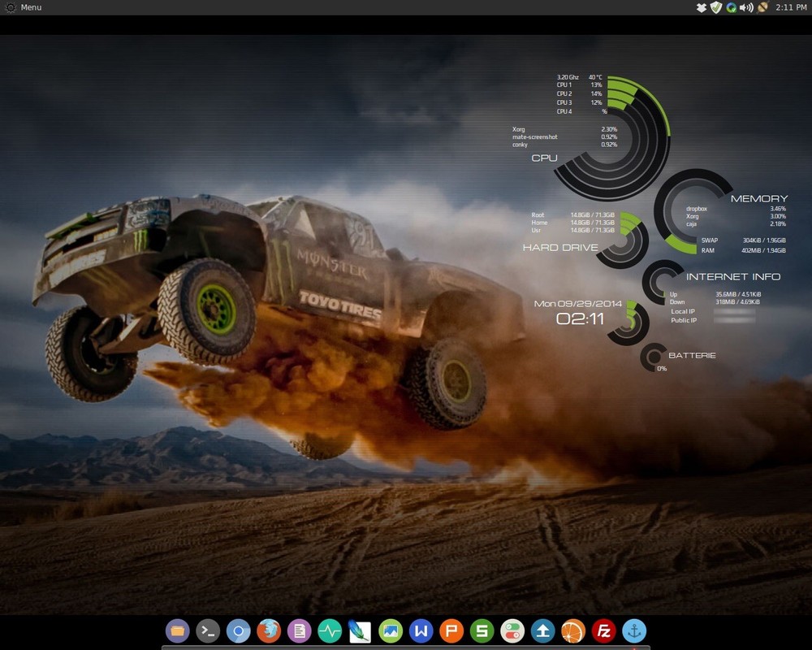
Task: Click the antivirus shield icon in the tray
Action: coord(715,7)
